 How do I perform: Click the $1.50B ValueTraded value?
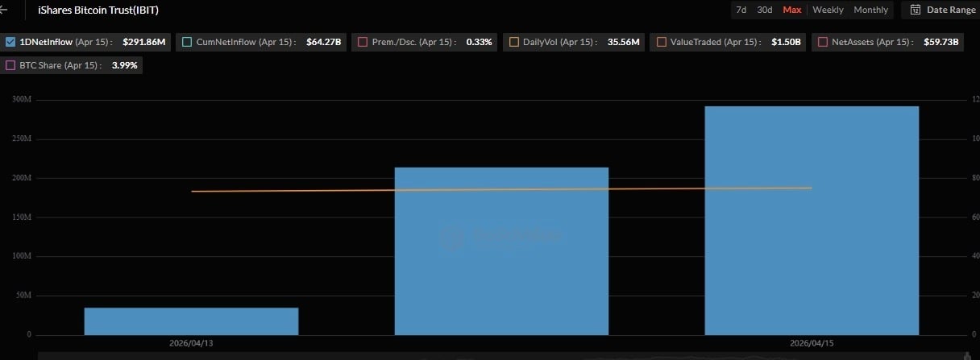pos(786,41)
